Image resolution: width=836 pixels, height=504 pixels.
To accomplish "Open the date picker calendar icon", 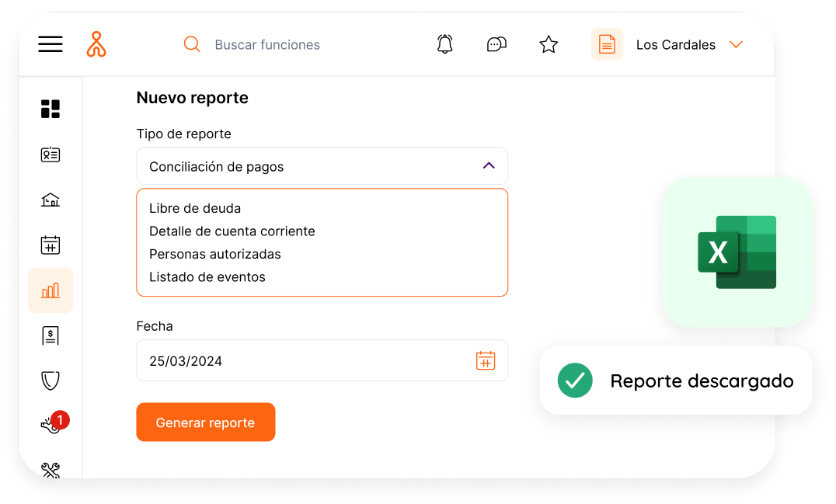I will 486,360.
